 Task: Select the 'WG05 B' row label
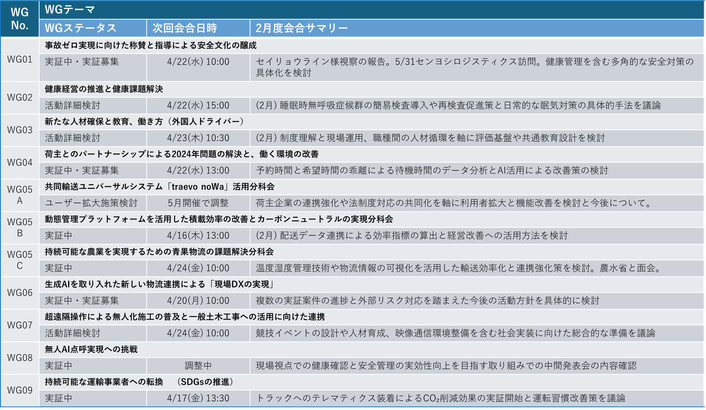point(19,227)
